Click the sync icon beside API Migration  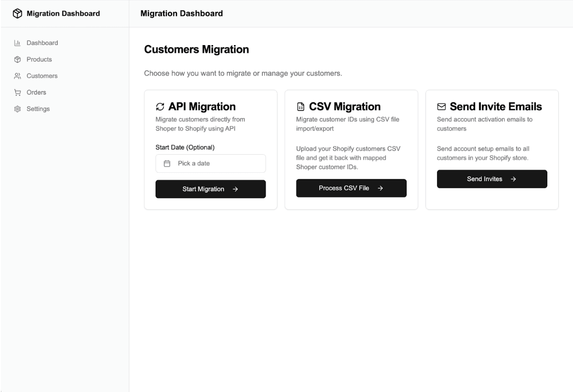coord(160,107)
